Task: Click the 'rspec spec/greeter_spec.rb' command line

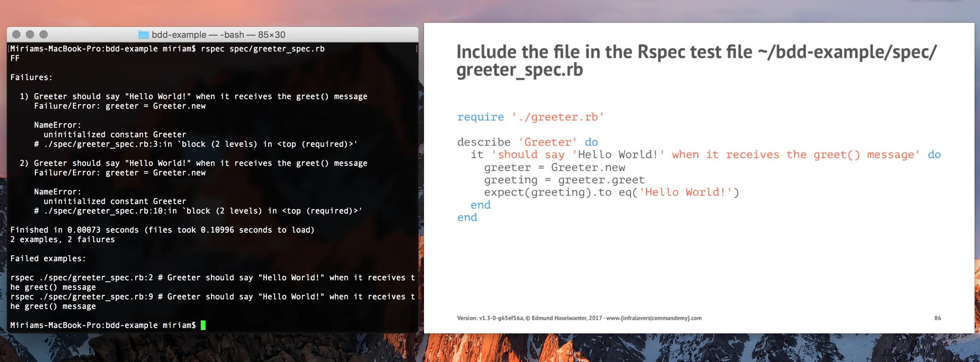Action: click(262, 49)
